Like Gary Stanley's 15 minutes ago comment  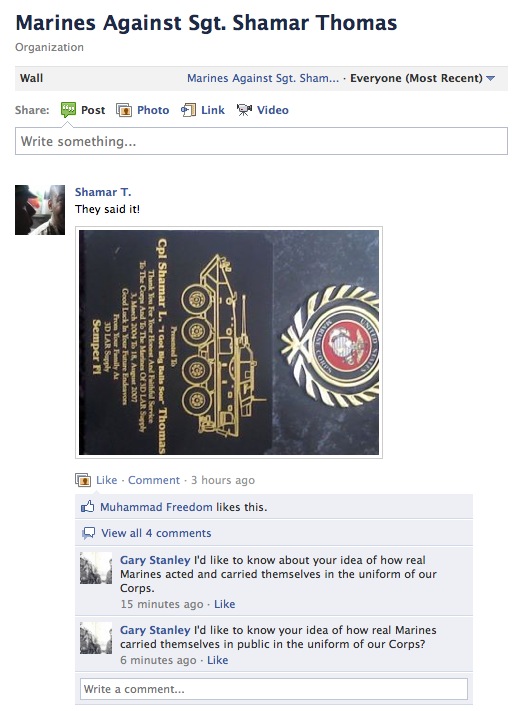224,604
